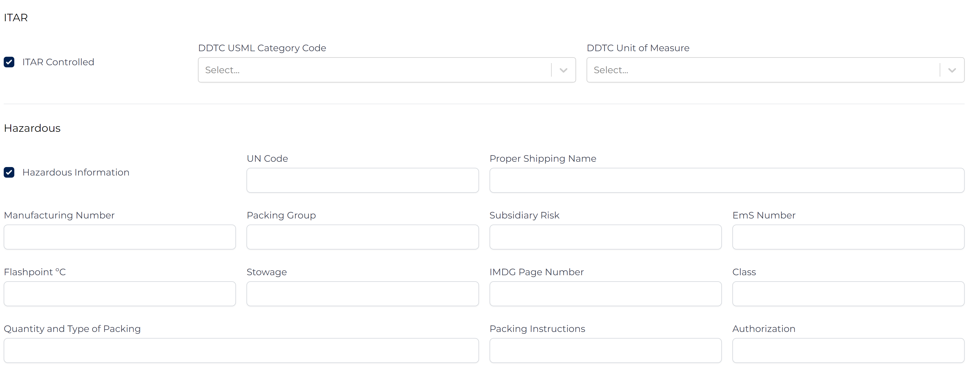Click the Authorization text box
This screenshot has height=368, width=980.
point(848,351)
